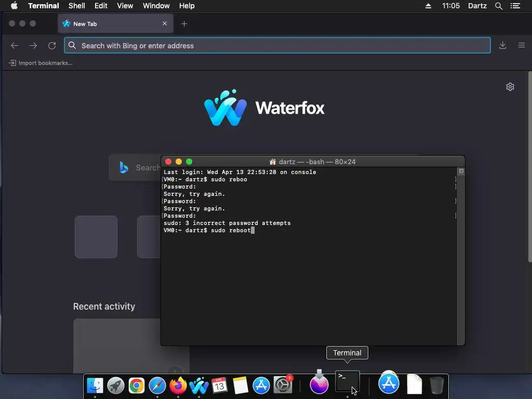Focus the Waterfox address bar

click(x=277, y=46)
